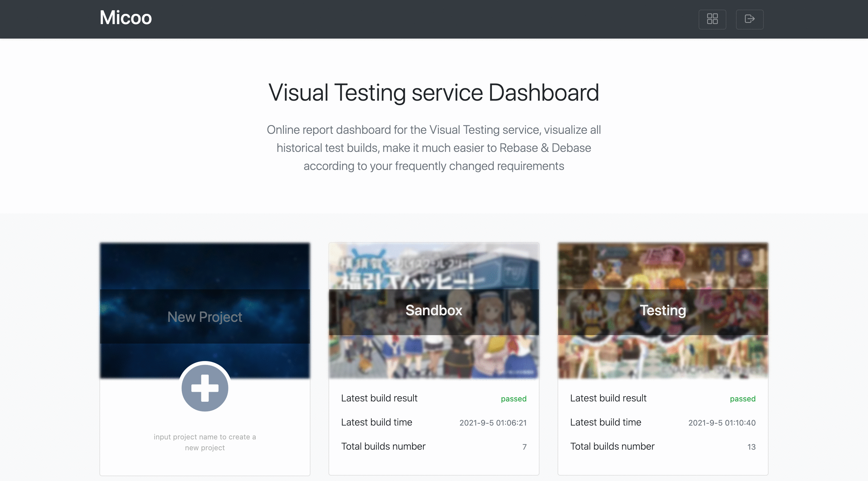The width and height of the screenshot is (868, 481).
Task: Click the Latest build result label in Sandbox
Action: point(379,398)
